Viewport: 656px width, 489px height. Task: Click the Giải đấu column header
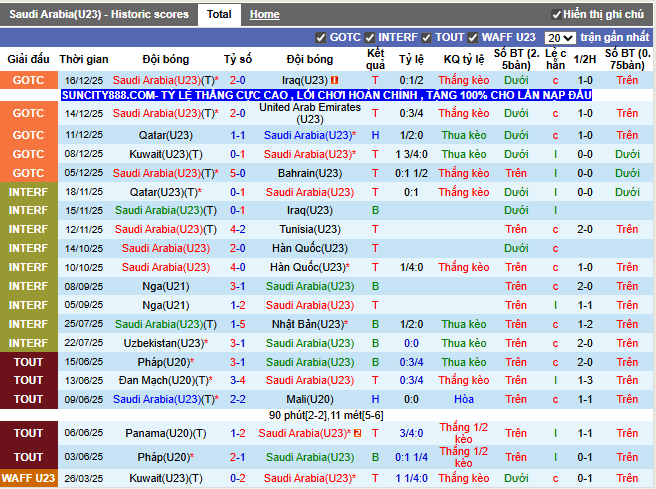[x=28, y=59]
